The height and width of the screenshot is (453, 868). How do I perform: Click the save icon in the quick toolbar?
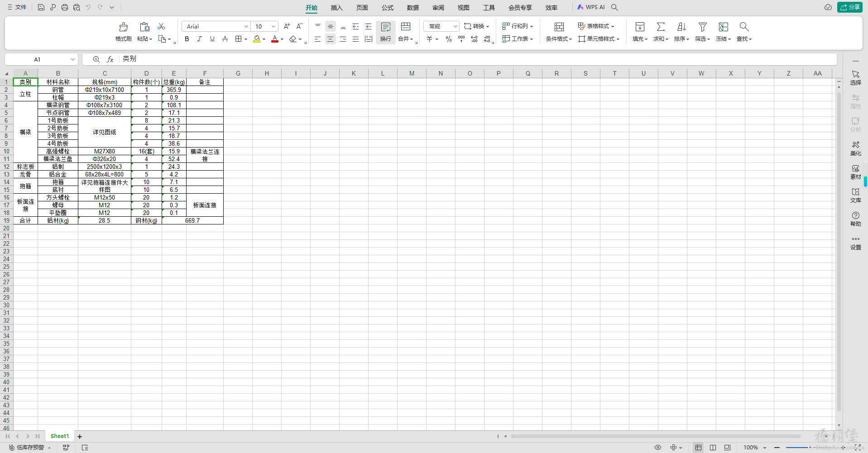tap(41, 7)
